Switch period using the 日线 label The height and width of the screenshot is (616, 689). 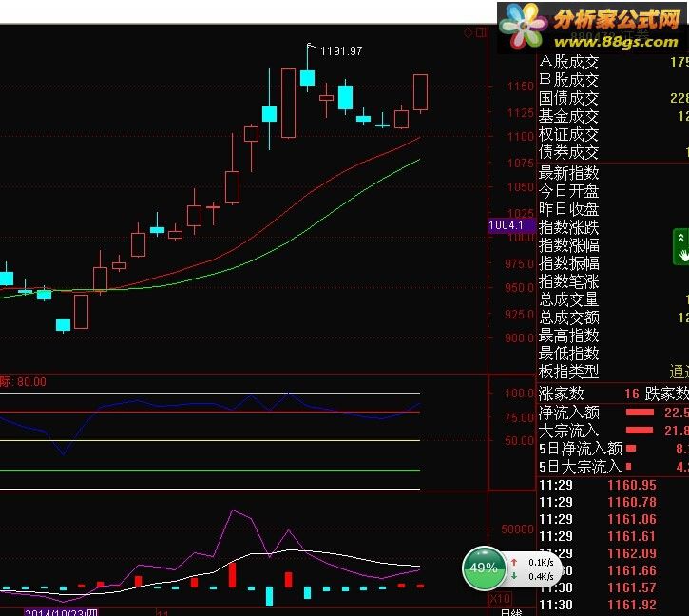tap(511, 612)
